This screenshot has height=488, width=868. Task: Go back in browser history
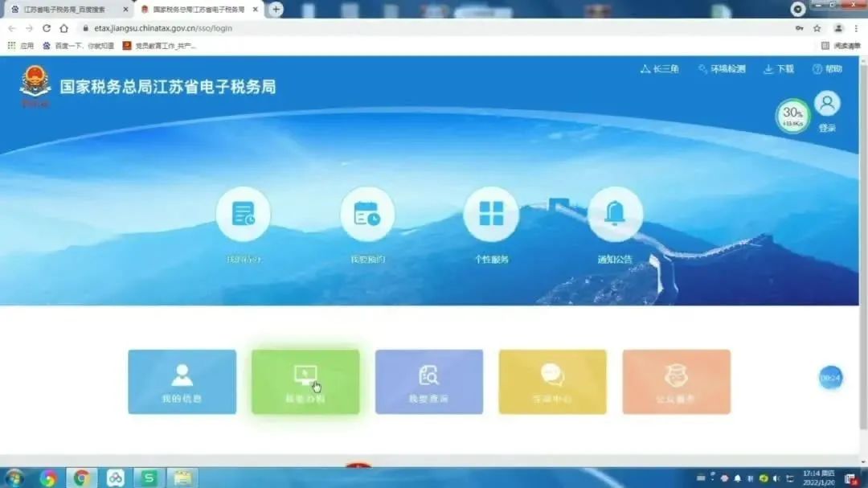pyautogui.click(x=11, y=28)
